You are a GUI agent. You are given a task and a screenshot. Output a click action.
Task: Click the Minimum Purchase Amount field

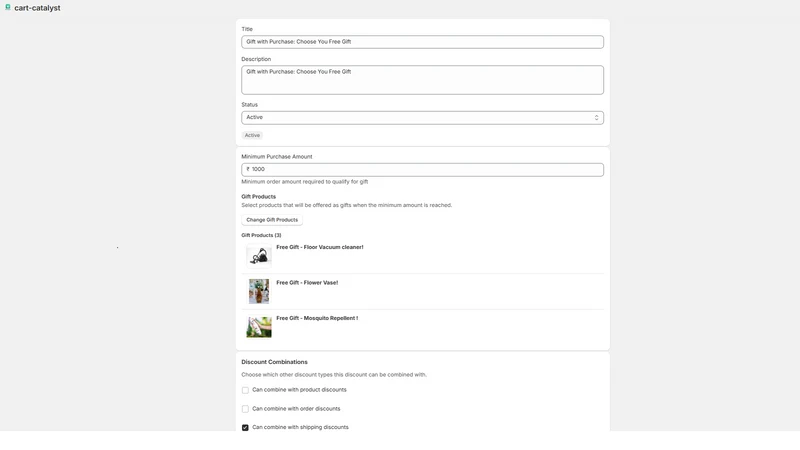[422, 170]
